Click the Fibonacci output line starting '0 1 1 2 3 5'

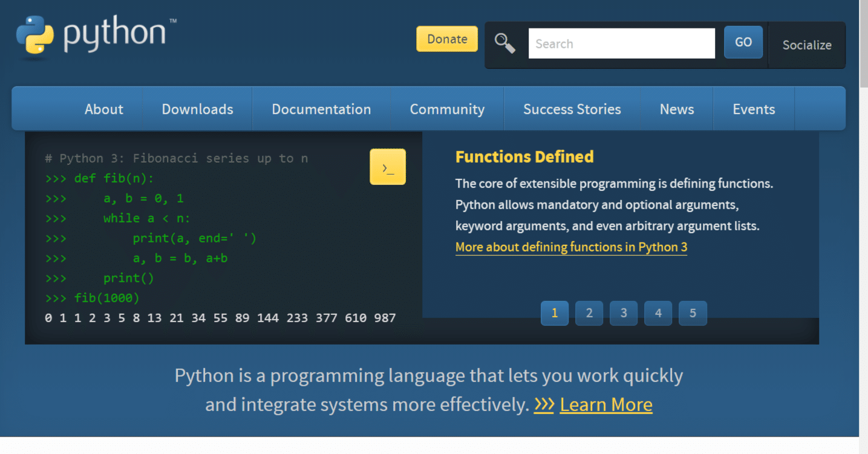pos(220,318)
